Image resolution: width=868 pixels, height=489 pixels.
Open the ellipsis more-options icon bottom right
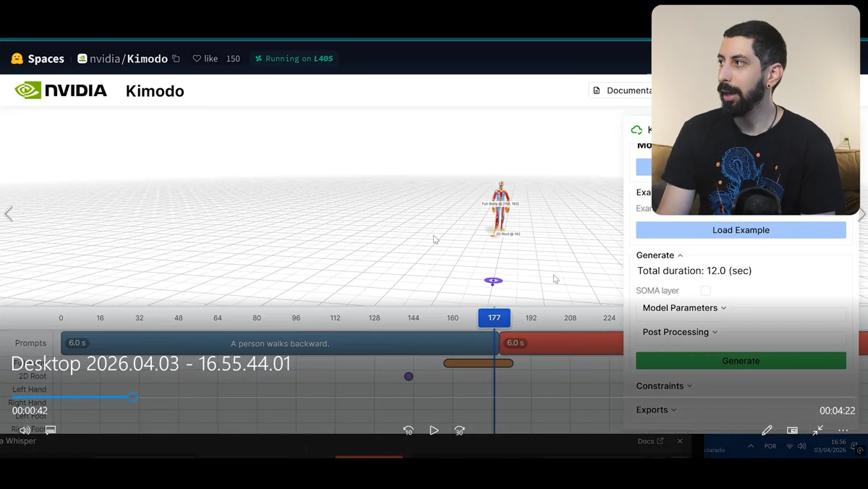point(843,430)
